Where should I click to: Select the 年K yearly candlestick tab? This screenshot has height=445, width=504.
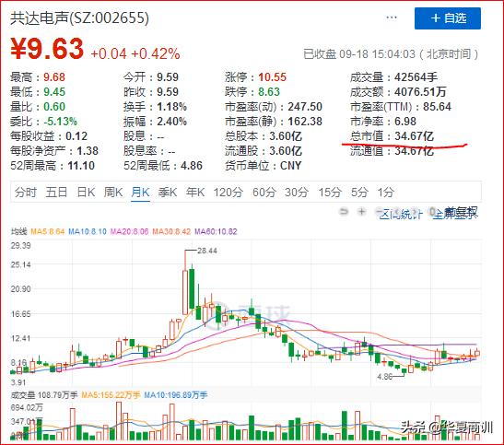195,193
